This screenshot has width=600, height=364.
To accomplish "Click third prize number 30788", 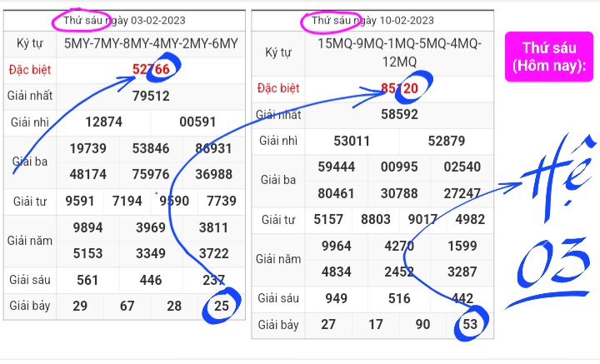I will pos(399,192).
